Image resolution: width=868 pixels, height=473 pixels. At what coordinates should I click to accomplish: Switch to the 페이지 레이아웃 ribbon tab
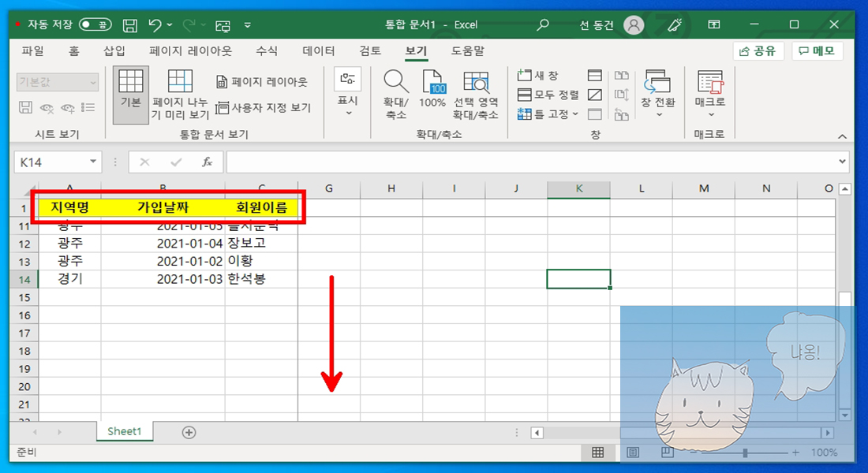(190, 51)
